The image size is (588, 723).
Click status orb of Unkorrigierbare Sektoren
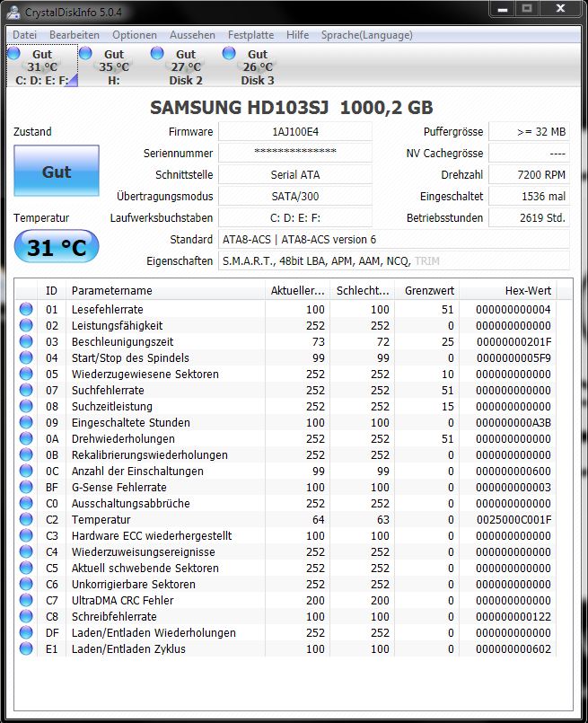(26, 583)
